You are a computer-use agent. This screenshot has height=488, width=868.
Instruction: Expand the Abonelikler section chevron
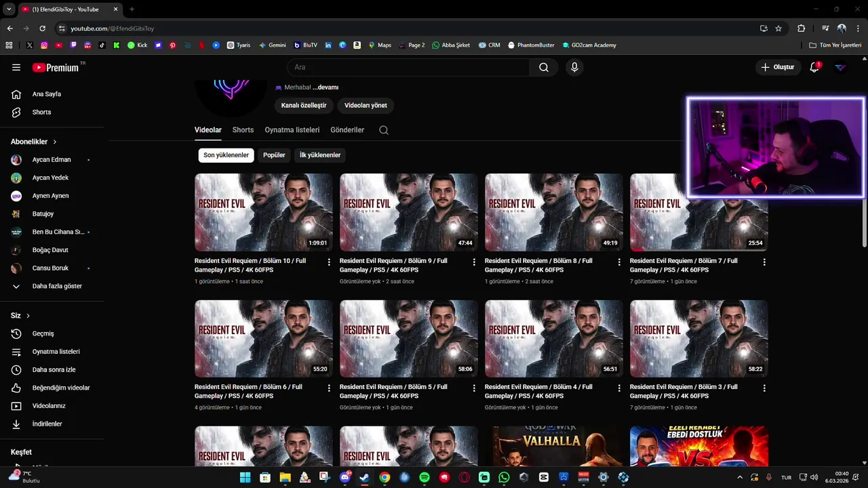(55, 142)
